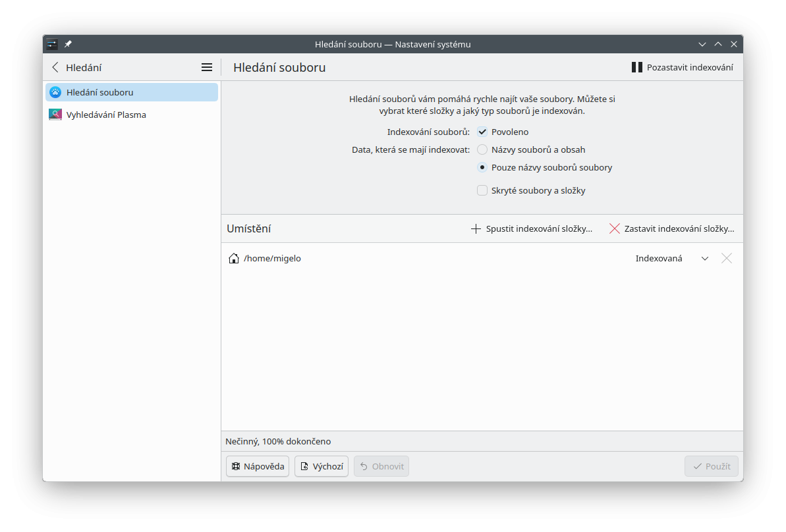The width and height of the screenshot is (786, 532).
Task: Click the Vyhledávání Plasma sidebar icon
Action: click(x=55, y=115)
